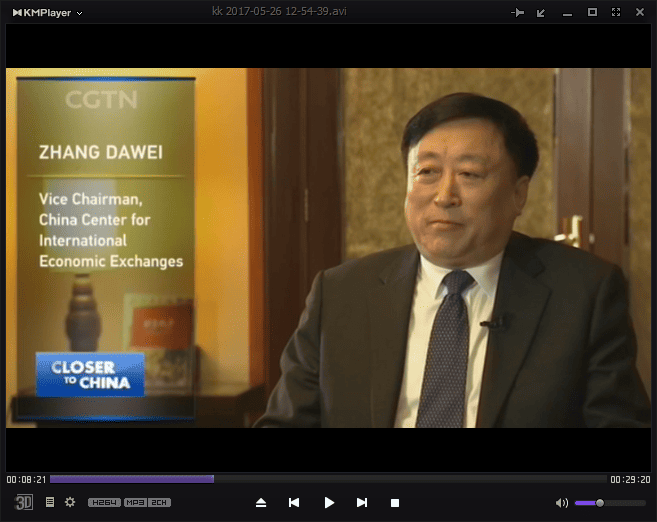Click the elapsed time 00:08:21 display
This screenshot has width=657, height=522.
tap(24, 479)
